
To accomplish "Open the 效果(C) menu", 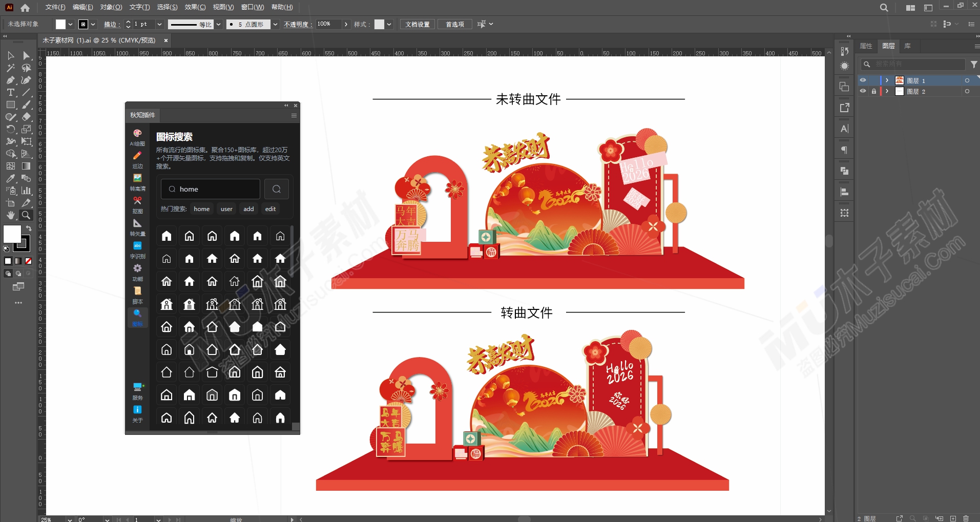I will pyautogui.click(x=195, y=7).
